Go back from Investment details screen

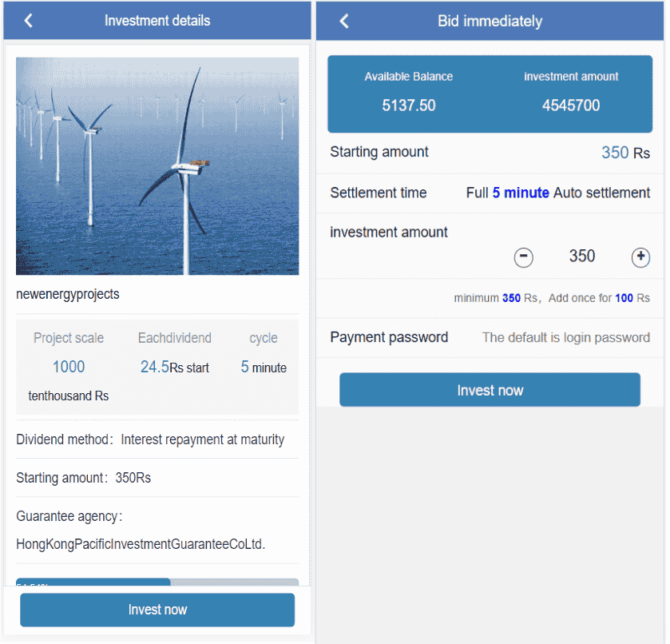29,21
